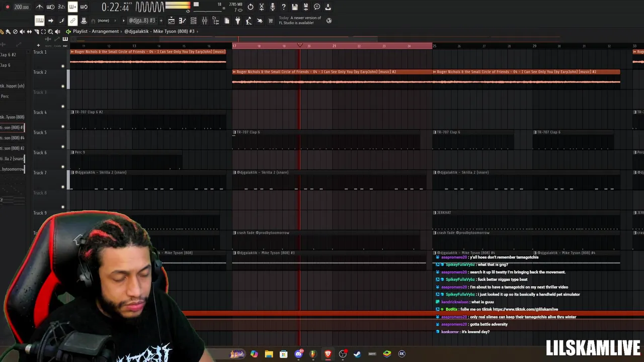Screen dimensions: 644x362
Task: Click the newer version of FL Studio notice
Action: [x=300, y=21]
